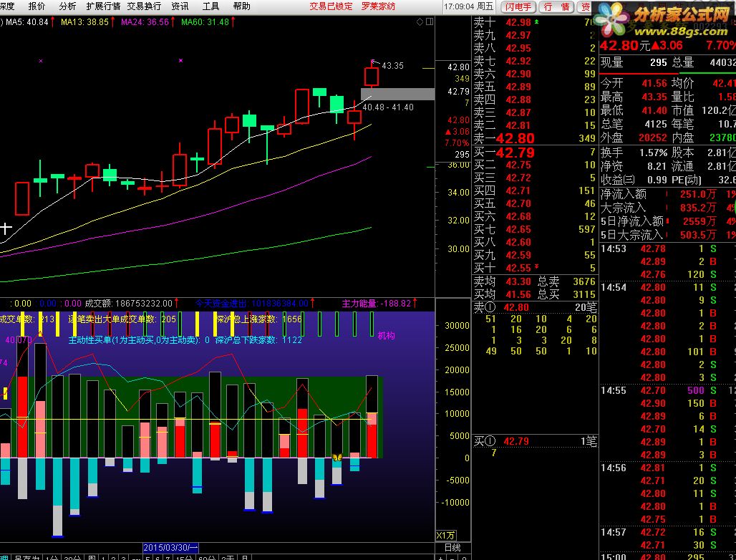This screenshot has width=736, height=560.
Task: Open the 资讯 menu
Action: click(x=180, y=6)
